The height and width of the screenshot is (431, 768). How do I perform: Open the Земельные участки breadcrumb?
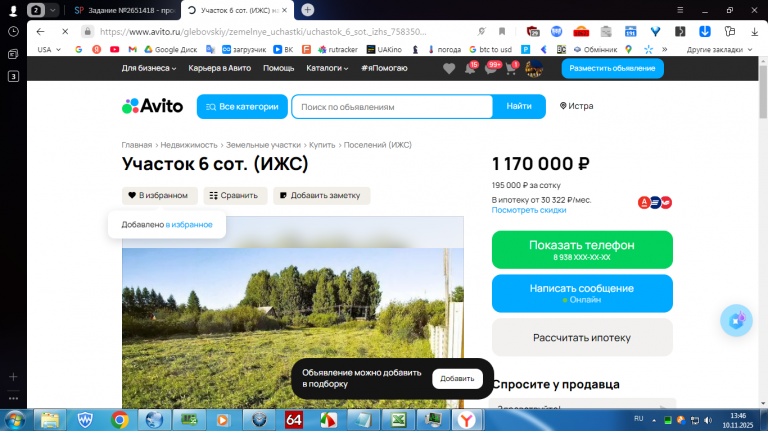pos(263,145)
